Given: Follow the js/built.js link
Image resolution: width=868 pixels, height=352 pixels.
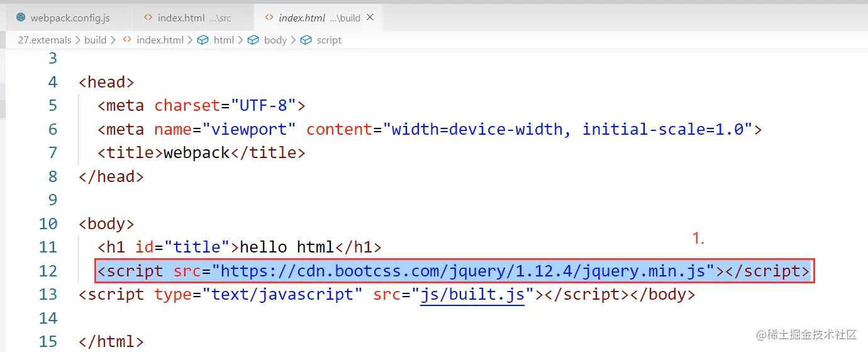Looking at the screenshot, I should 472,294.
